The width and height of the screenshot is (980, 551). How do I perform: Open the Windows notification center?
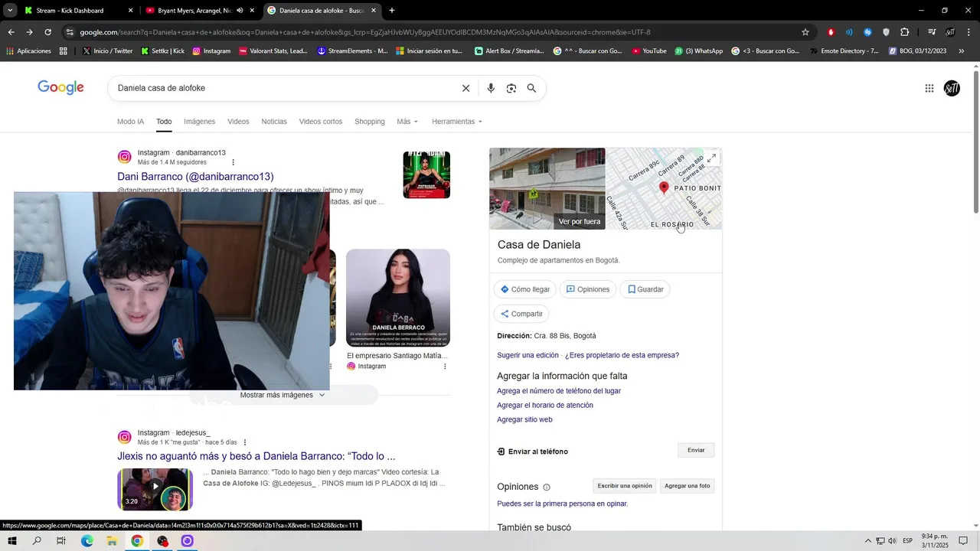(x=964, y=541)
